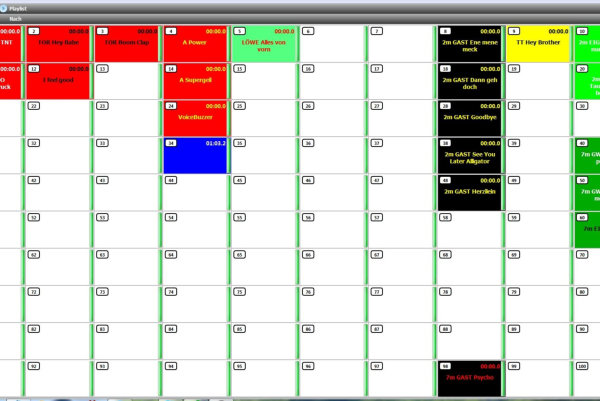
Task: Click the Playlist window icon in title bar
Action: [5, 6]
